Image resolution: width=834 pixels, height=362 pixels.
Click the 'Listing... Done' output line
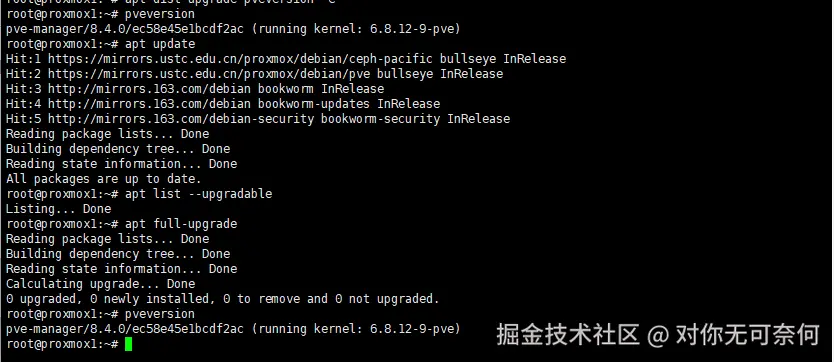[59, 208]
